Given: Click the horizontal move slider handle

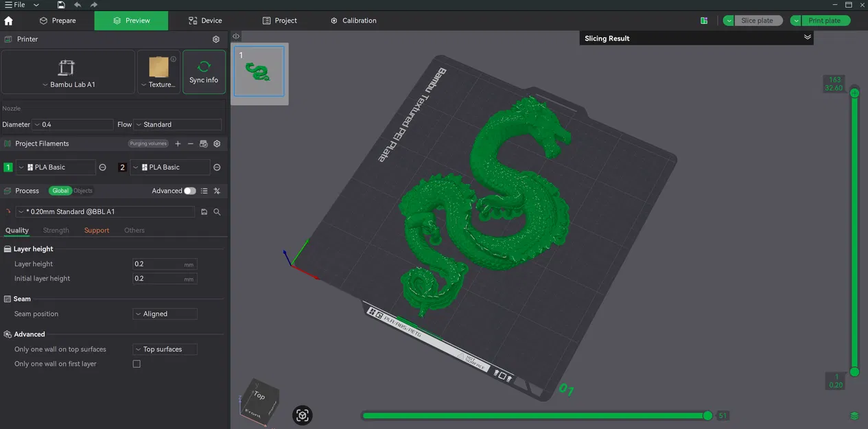Looking at the screenshot, I should pos(707,415).
